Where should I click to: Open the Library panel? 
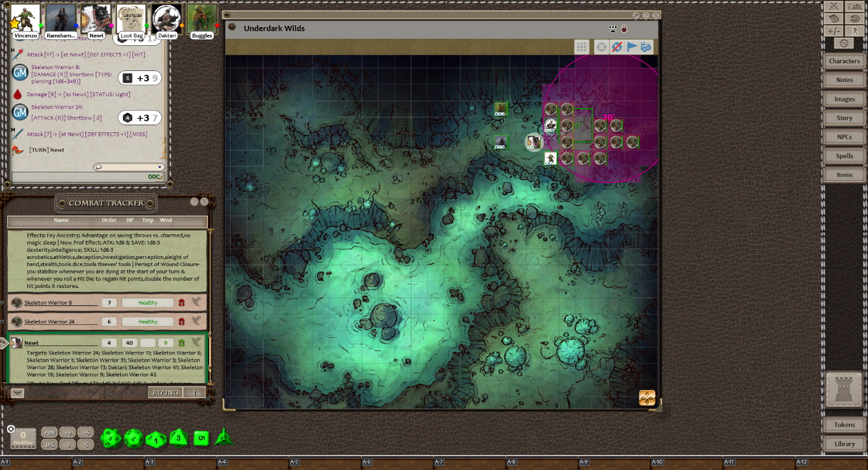[x=844, y=444]
